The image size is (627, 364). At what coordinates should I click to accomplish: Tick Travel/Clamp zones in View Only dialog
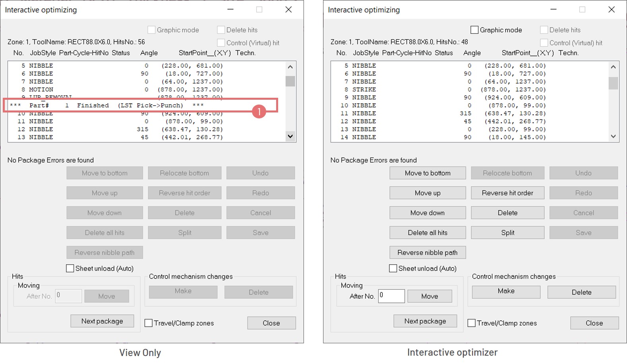click(149, 323)
